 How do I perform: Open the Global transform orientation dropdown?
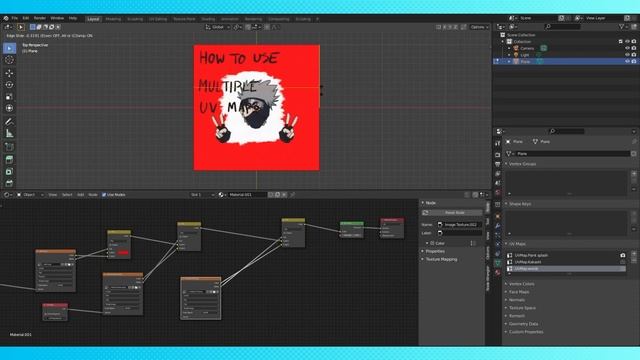218,27
